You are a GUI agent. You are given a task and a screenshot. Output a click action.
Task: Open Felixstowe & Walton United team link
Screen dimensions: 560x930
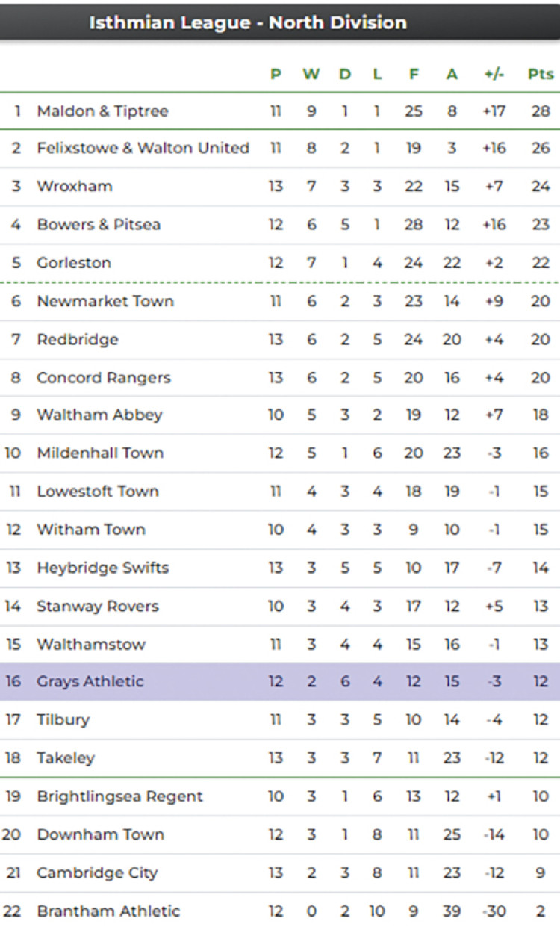[143, 148]
